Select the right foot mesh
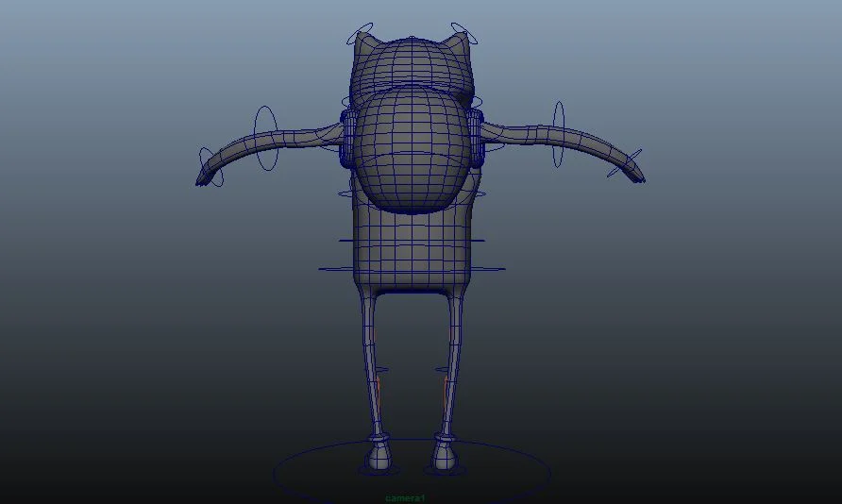The height and width of the screenshot is (504, 842). (x=446, y=456)
